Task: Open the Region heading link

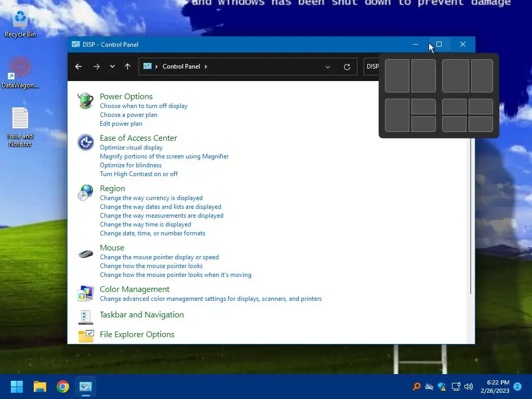Action: click(112, 188)
